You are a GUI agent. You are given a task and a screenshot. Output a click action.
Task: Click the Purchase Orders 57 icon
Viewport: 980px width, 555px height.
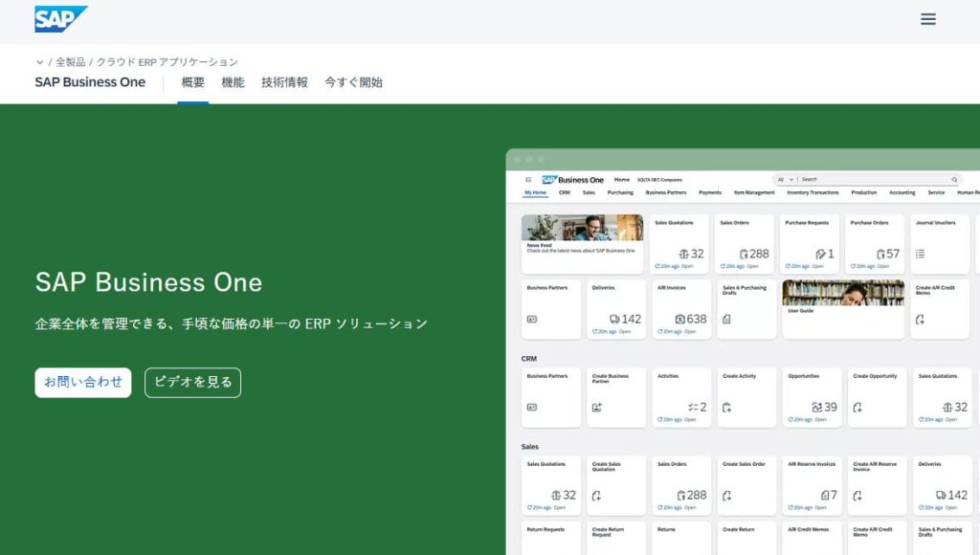click(x=880, y=254)
